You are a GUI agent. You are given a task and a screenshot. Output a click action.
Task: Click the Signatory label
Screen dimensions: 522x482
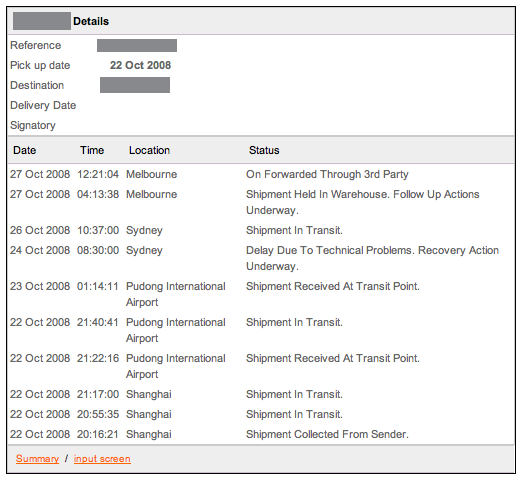coord(33,125)
